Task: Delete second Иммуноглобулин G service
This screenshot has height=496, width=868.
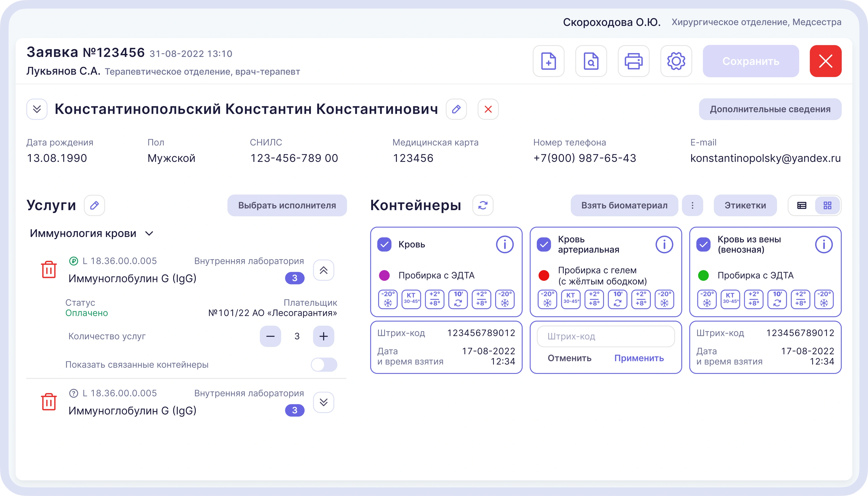Action: point(49,402)
